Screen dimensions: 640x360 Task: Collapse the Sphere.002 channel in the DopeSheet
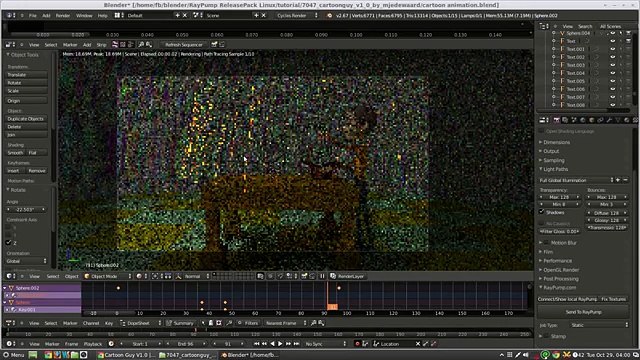5,288
